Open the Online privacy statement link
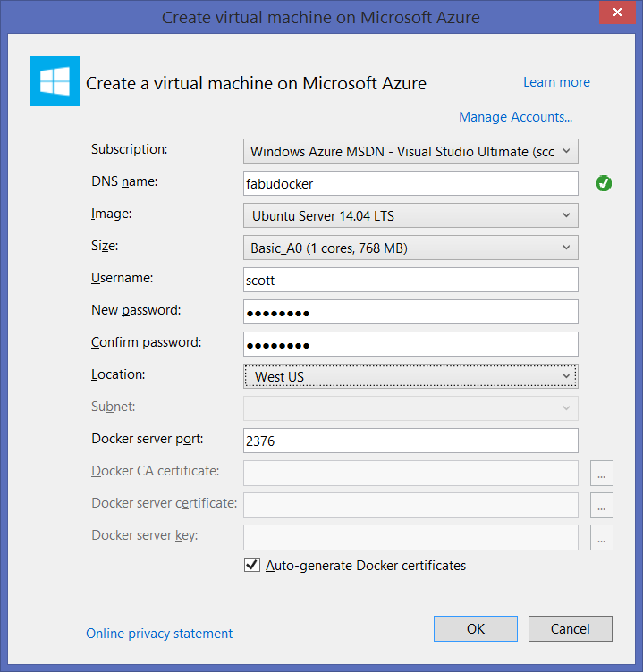The image size is (643, 672). (159, 634)
